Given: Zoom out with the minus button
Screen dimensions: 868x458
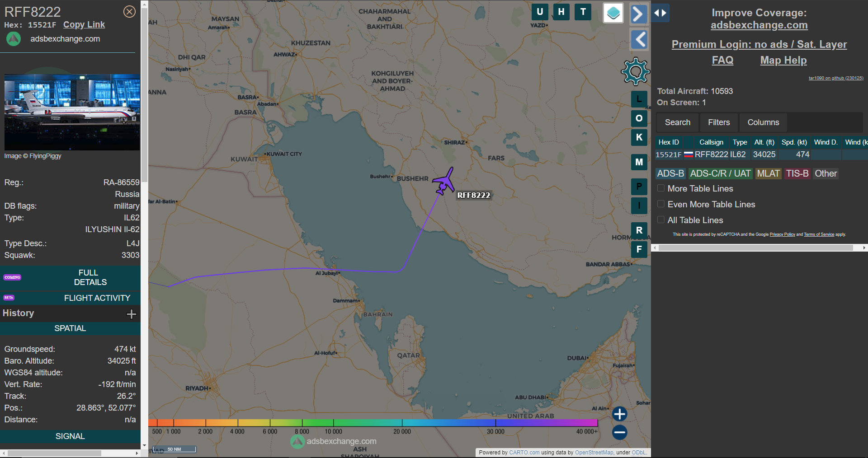Looking at the screenshot, I should click(619, 432).
